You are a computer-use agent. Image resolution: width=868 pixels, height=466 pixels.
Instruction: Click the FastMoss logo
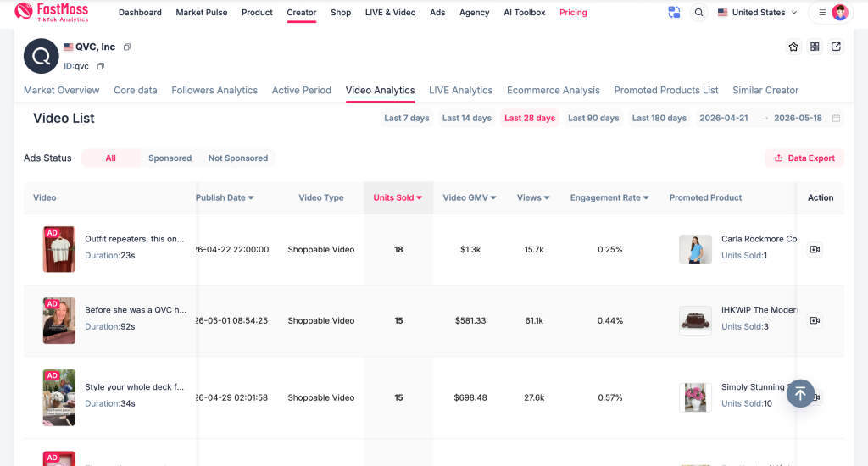click(52, 12)
